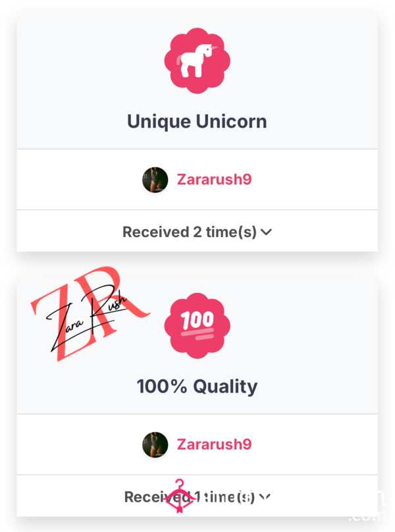Screen dimensions: 395x532
Task: Click the Zara Rush signature script
Action: [86, 317]
